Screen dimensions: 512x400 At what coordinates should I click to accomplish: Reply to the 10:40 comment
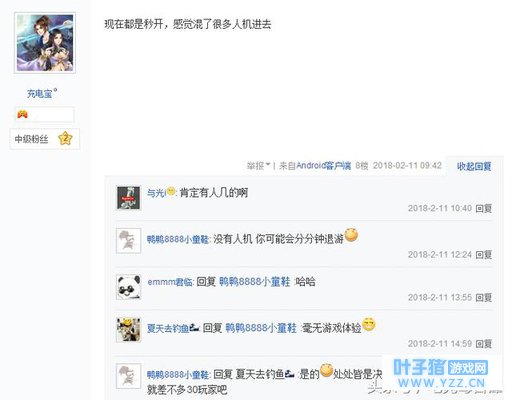484,208
